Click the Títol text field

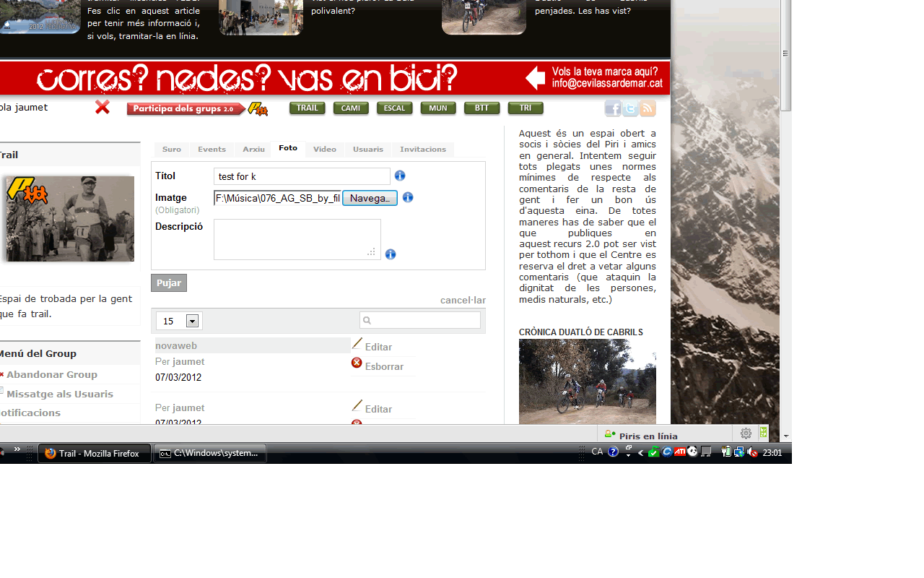pyautogui.click(x=302, y=176)
